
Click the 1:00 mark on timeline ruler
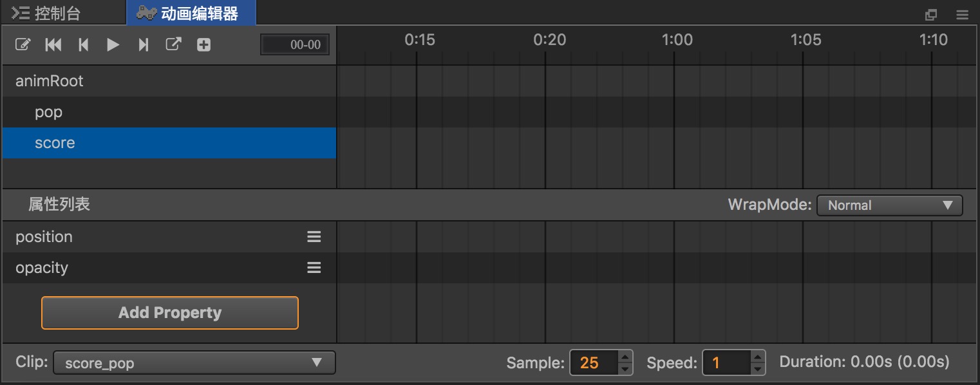[x=676, y=41]
